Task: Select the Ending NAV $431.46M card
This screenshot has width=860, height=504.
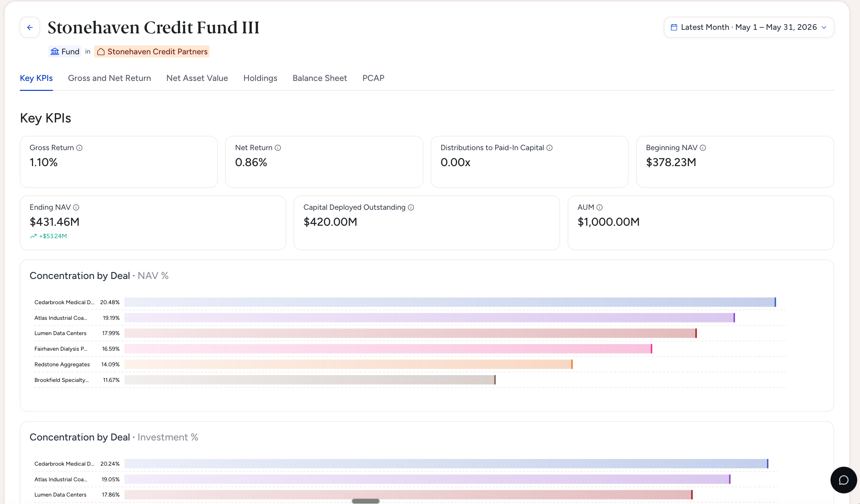Action: coord(153,223)
